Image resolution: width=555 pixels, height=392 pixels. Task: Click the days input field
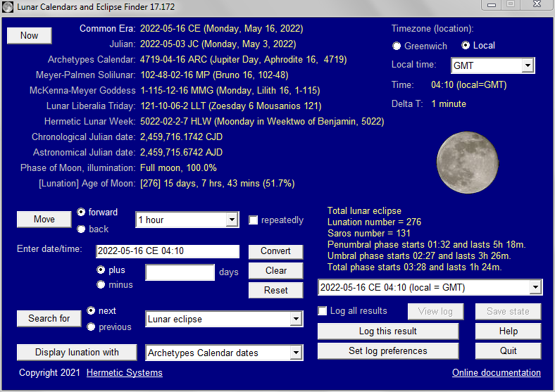[180, 272]
